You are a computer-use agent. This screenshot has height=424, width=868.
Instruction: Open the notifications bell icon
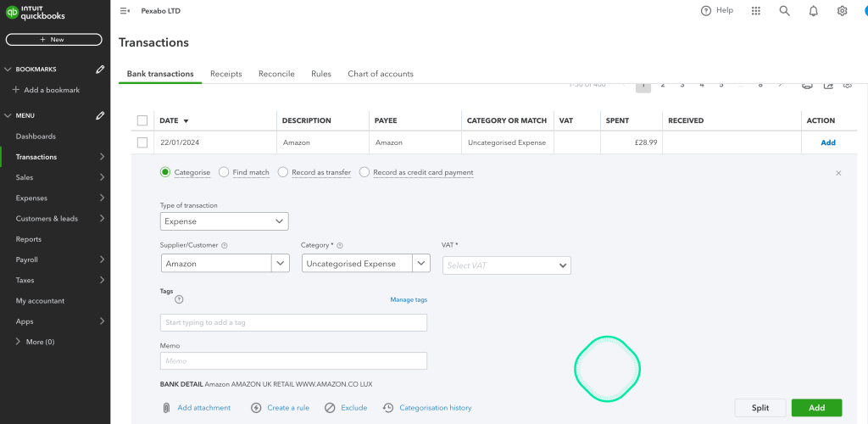click(x=813, y=11)
